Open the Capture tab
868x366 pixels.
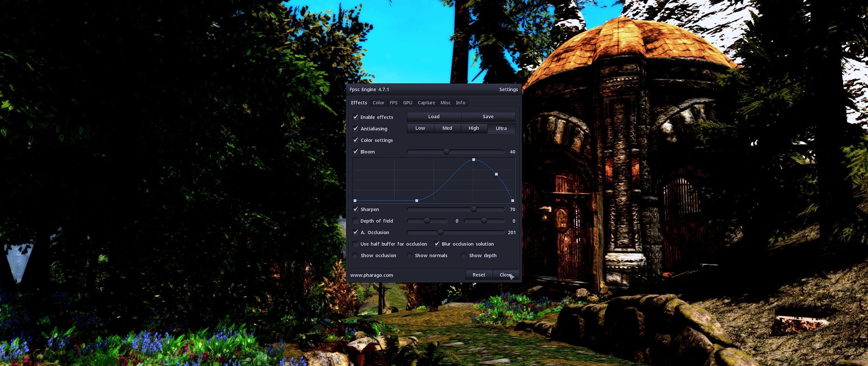tap(426, 103)
